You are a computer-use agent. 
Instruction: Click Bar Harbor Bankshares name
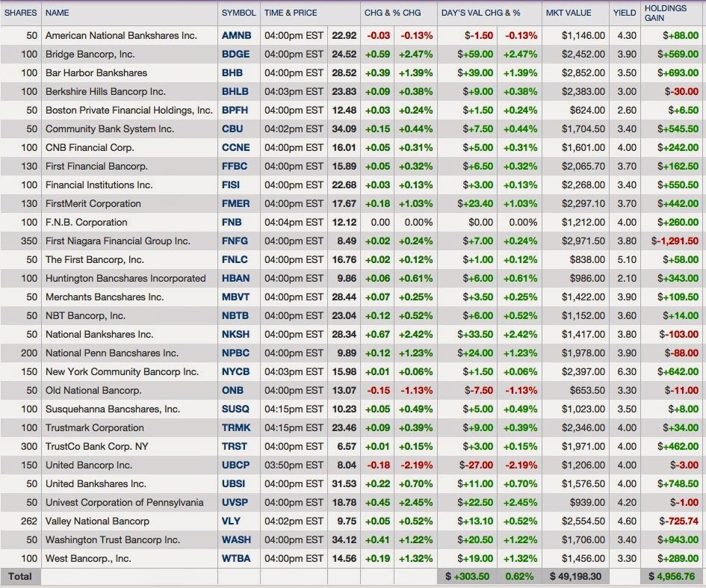point(96,72)
